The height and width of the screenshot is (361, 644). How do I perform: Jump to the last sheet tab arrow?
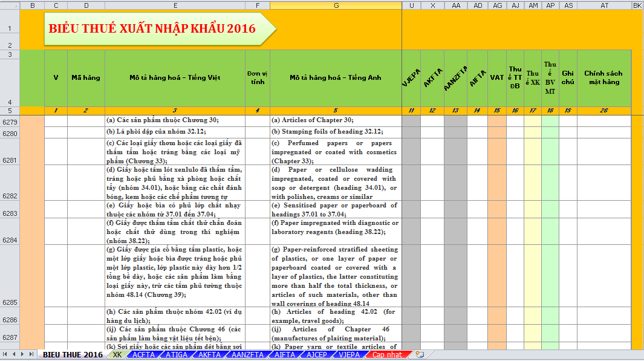point(31,354)
